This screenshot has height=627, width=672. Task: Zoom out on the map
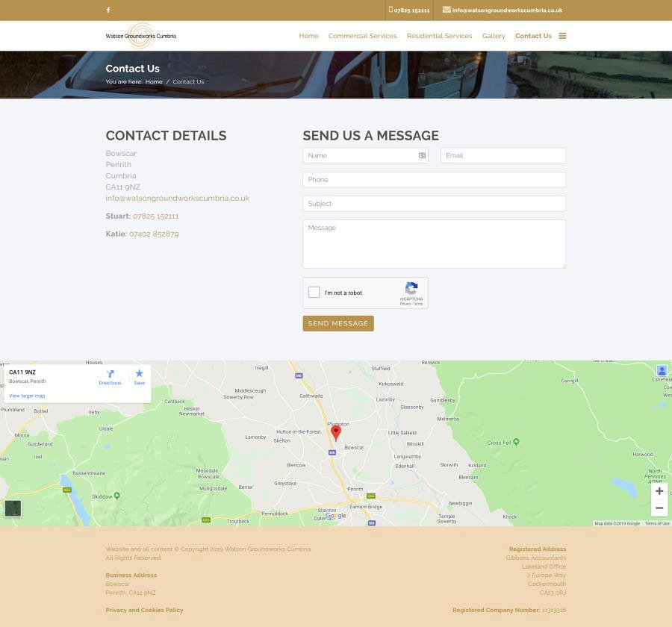coord(659,508)
